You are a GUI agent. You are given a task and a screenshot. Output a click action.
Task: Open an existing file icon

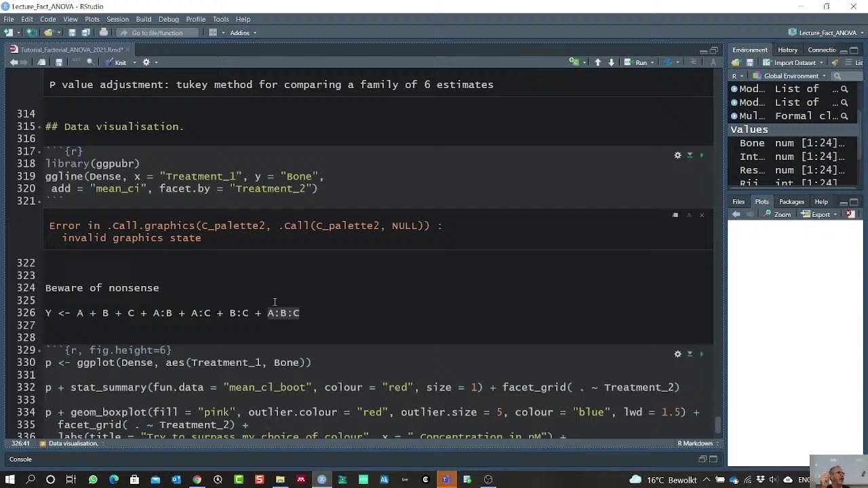click(49, 33)
